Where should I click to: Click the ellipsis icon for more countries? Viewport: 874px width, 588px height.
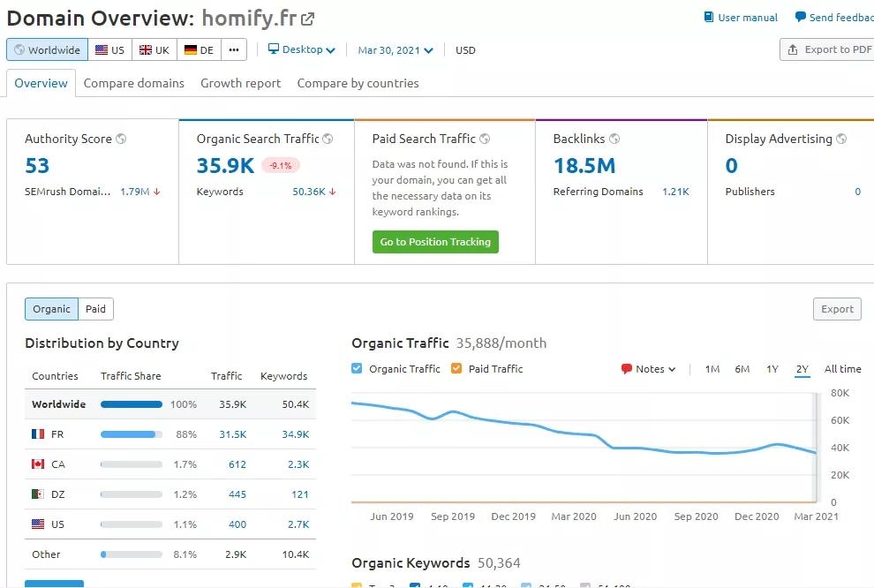tap(233, 49)
